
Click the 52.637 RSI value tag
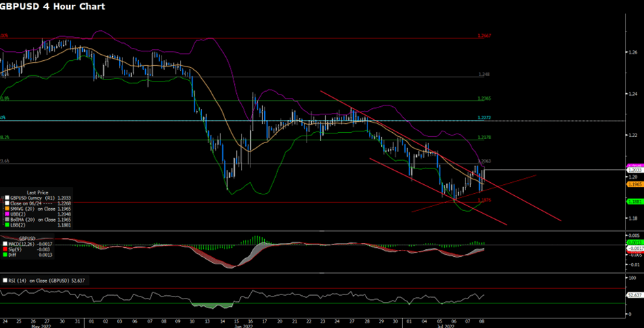click(x=634, y=296)
